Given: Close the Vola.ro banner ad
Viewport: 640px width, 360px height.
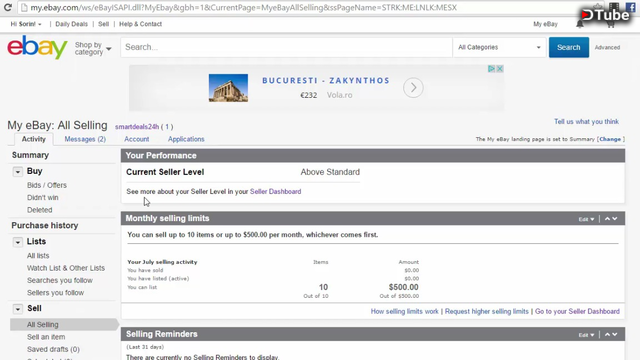Looking at the screenshot, I should pos(499,69).
